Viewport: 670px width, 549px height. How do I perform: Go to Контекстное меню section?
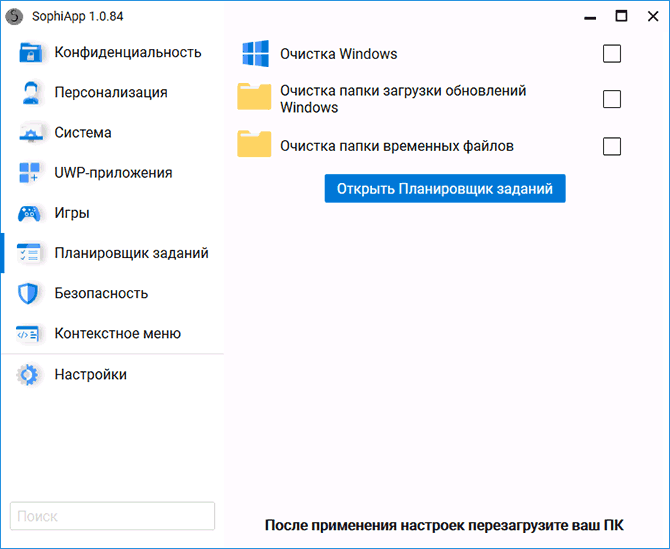(113, 334)
